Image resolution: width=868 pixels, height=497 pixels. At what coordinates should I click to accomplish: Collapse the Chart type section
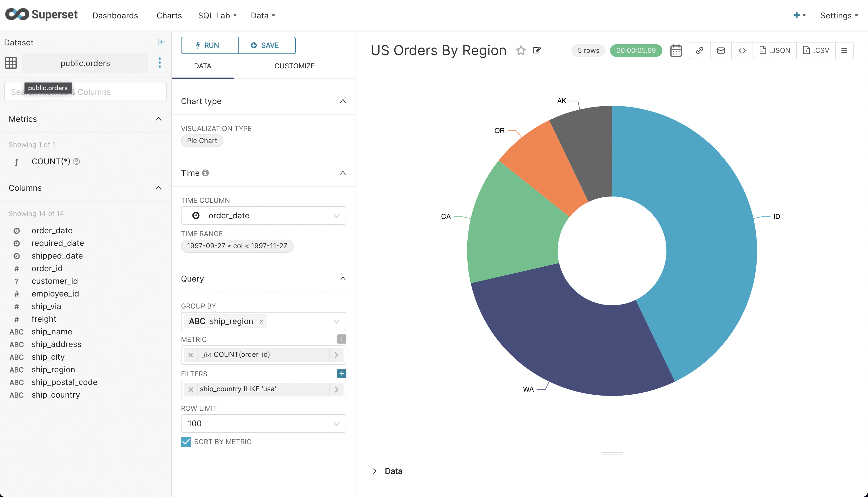coord(343,101)
